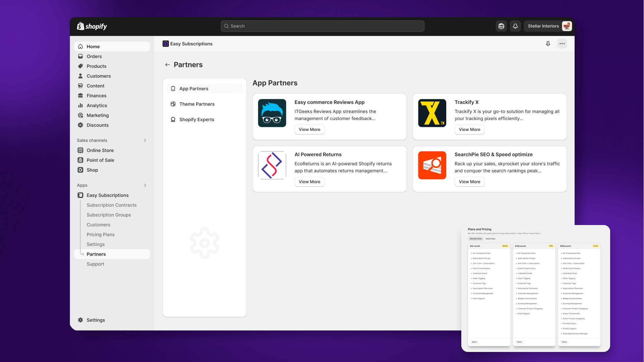This screenshot has height=362, width=644.
Task: View More for Easy commerce Reviews App
Action: pos(309,130)
